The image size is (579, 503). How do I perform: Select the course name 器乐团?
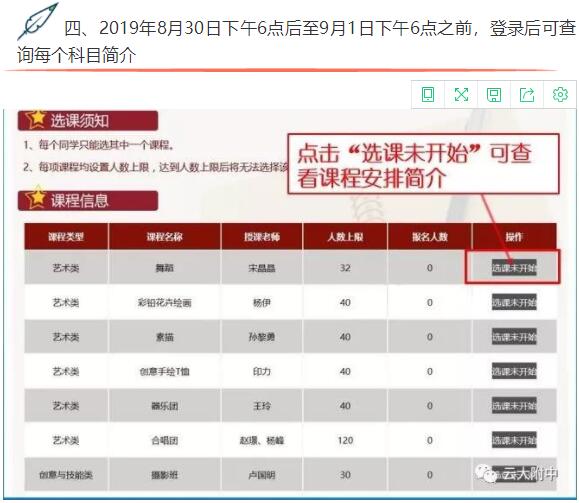point(165,406)
